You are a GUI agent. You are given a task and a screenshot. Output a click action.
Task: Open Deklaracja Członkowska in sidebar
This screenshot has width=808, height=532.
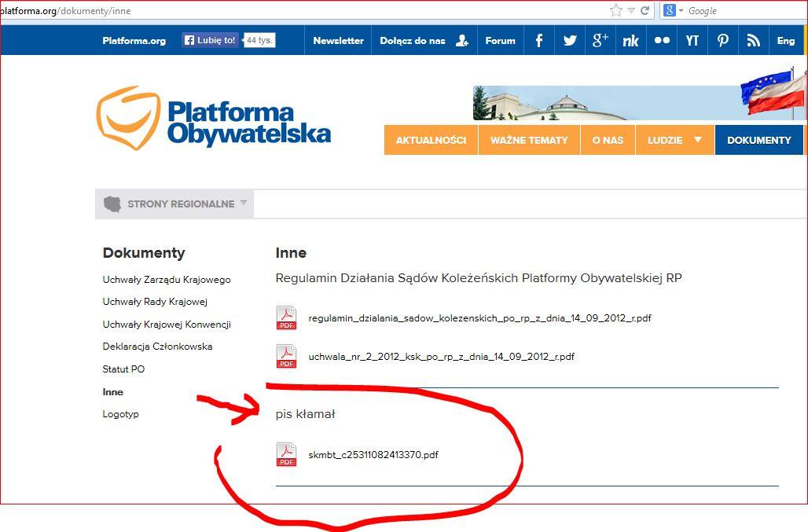pos(157,347)
